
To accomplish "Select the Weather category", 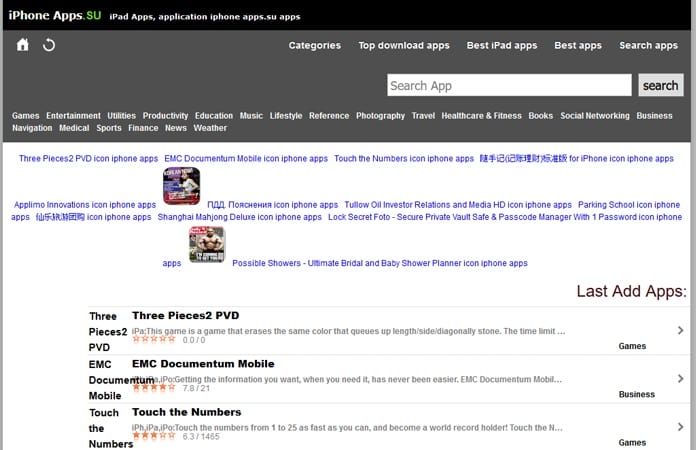I will pyautogui.click(x=210, y=128).
